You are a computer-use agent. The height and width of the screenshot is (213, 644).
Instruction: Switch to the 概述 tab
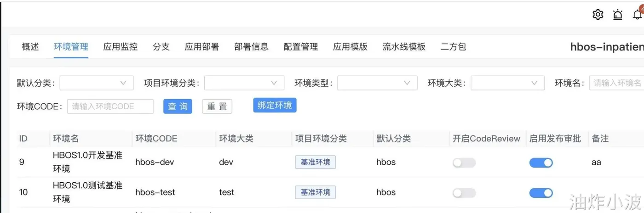(x=30, y=47)
